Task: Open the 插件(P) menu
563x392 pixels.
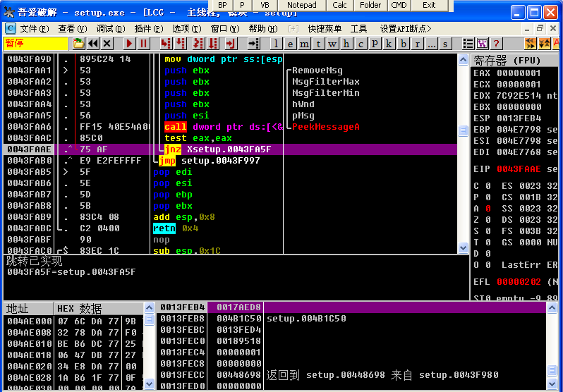Action: (x=149, y=29)
